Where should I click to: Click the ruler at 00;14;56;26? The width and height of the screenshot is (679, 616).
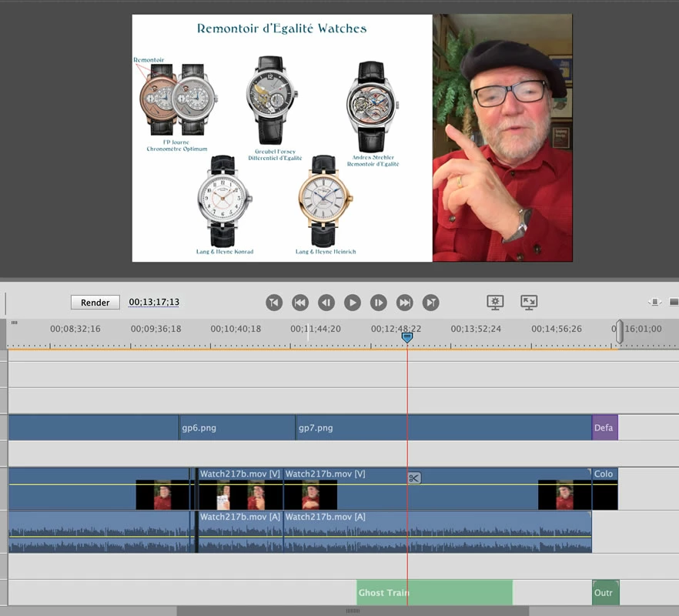tap(557, 329)
